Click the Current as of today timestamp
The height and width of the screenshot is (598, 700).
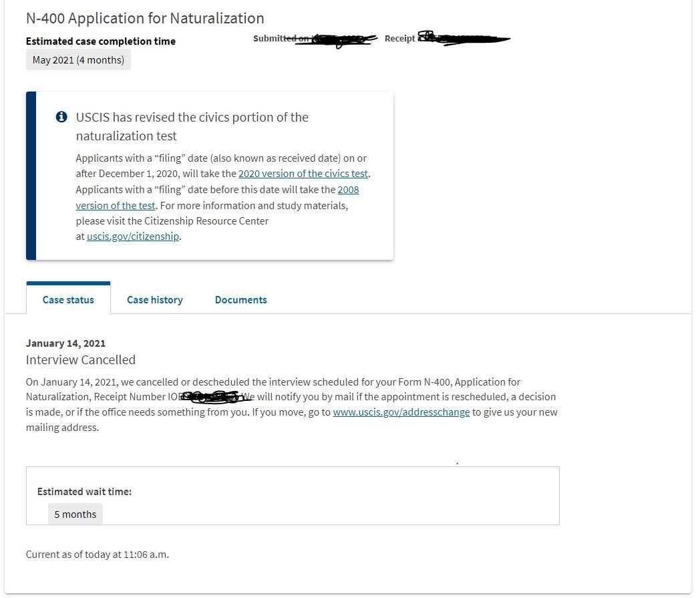[98, 555]
